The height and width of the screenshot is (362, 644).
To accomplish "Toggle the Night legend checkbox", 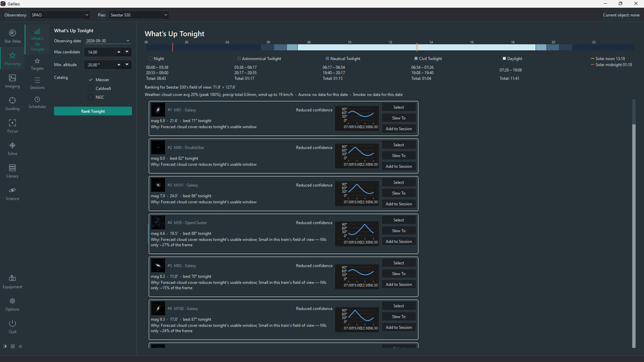I will coord(151,59).
